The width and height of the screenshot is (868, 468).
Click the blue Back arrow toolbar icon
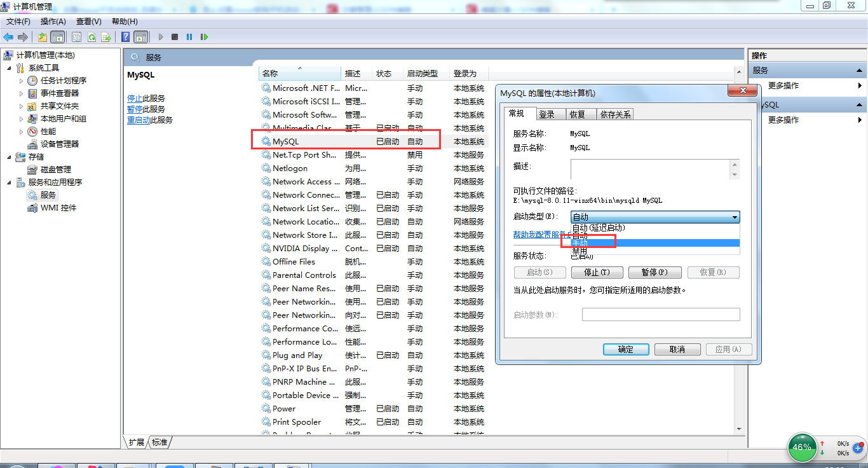[x=9, y=37]
